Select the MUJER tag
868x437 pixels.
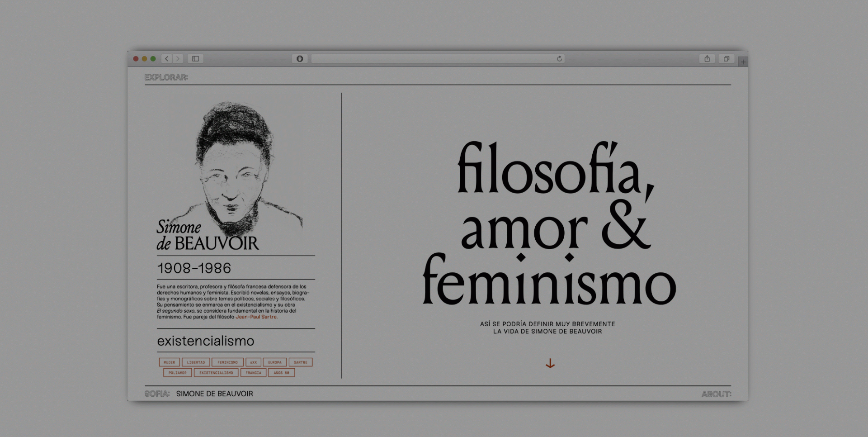tap(169, 362)
